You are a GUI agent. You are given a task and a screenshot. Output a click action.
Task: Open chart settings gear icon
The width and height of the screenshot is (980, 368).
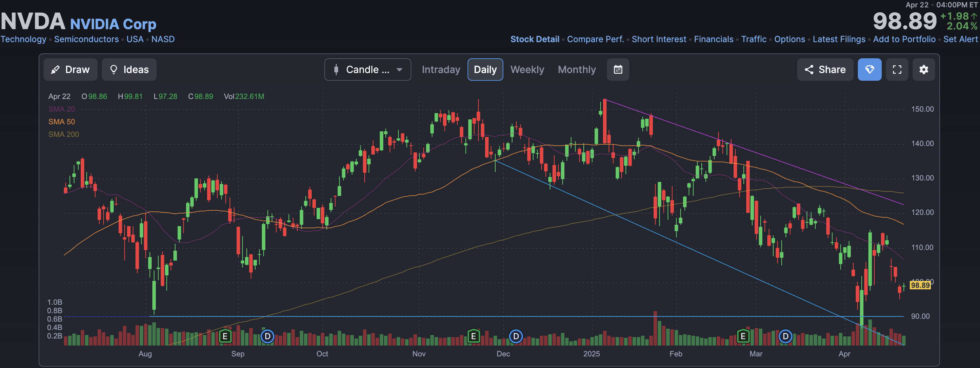(923, 70)
